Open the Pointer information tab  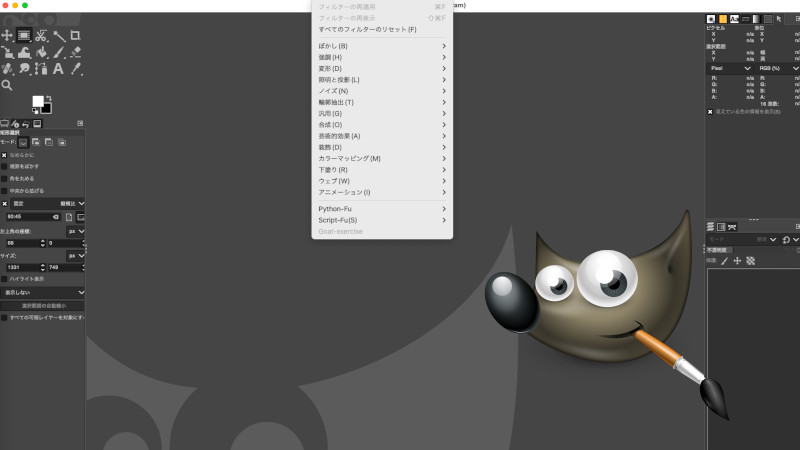[779, 19]
